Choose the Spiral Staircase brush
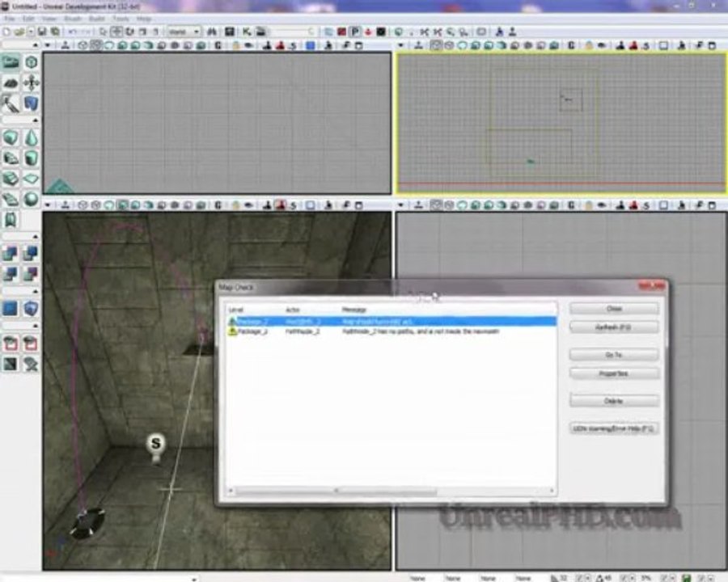Viewport: 728px width, 582px height. pos(11,199)
